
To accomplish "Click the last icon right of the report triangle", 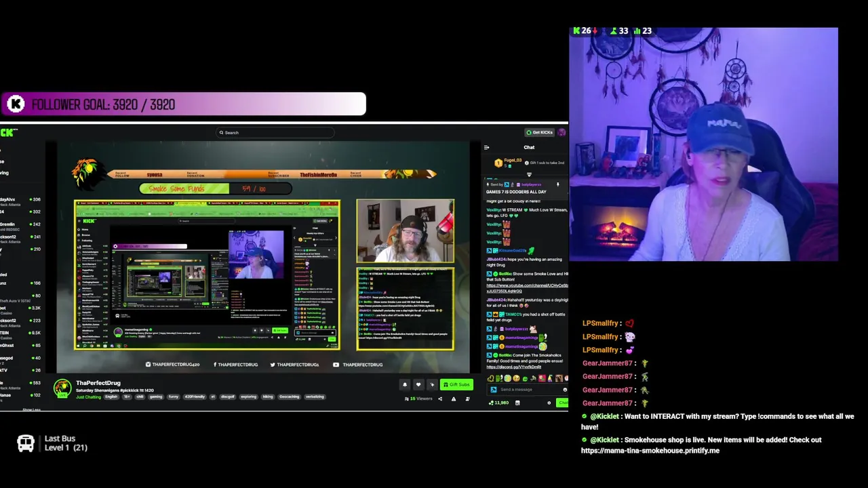I will coord(467,399).
